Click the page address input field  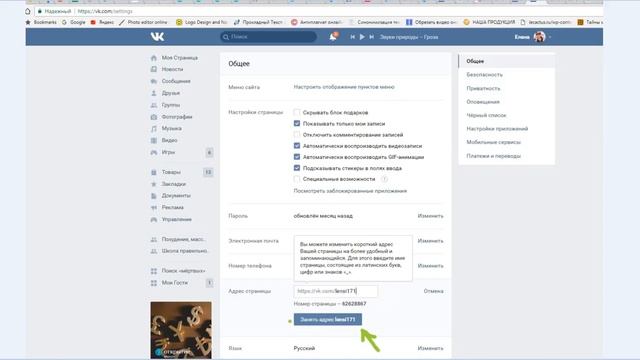pyautogui.click(x=336, y=291)
